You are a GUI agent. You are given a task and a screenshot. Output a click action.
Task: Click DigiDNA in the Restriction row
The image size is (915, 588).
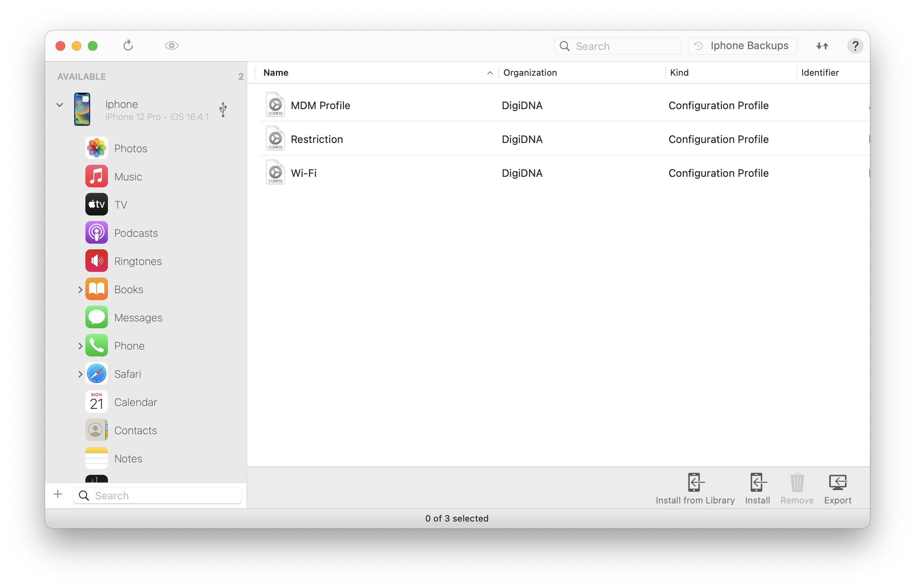coord(522,139)
